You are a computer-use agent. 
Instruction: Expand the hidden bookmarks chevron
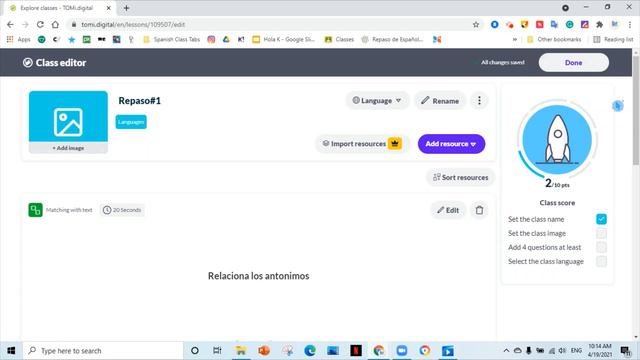point(515,40)
